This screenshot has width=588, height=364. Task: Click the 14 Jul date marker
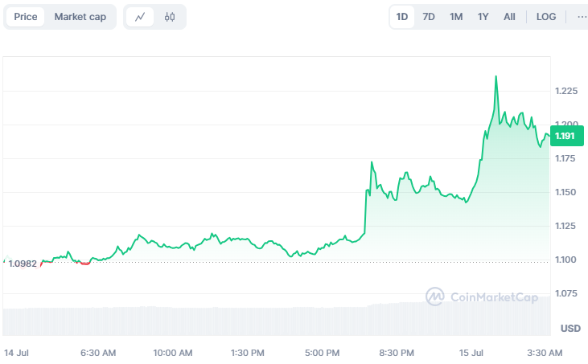(x=17, y=353)
